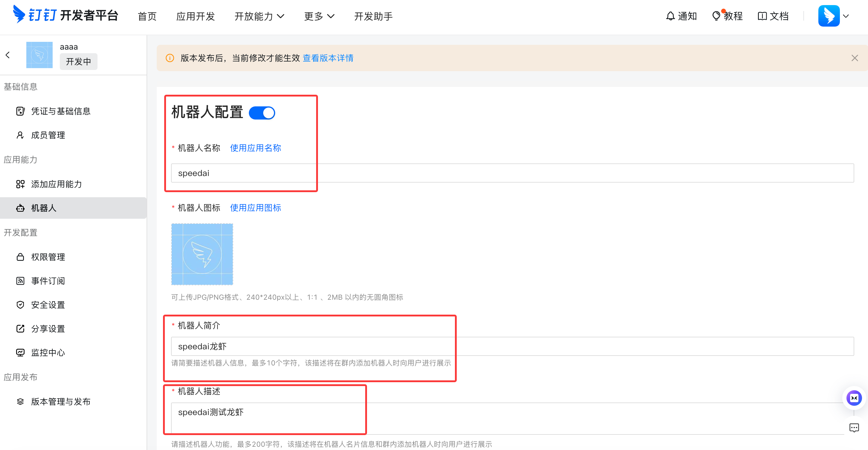Click the aaaa app icon thumbnail
The width and height of the screenshot is (868, 450).
39,55
